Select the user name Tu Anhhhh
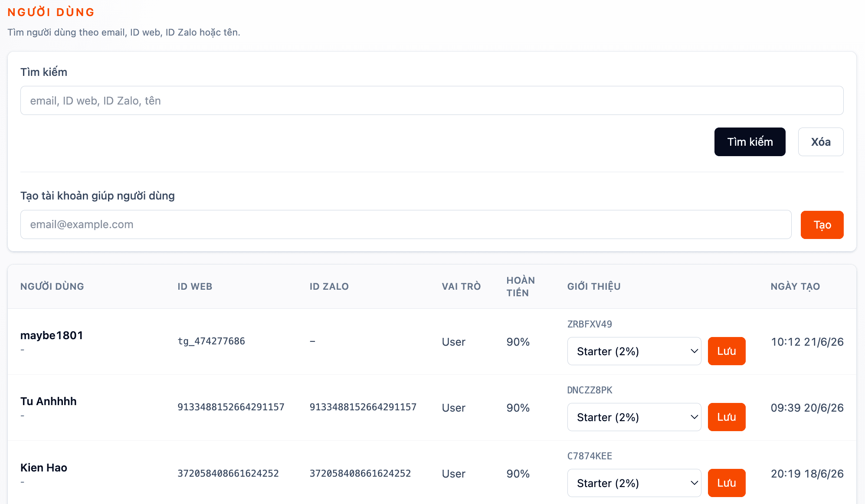 click(48, 401)
